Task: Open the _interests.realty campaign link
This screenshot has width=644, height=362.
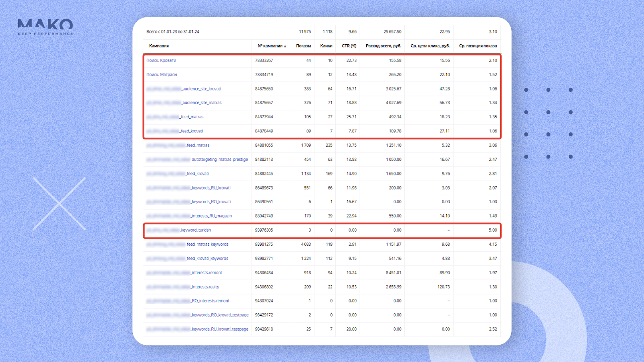Action: 183,287
